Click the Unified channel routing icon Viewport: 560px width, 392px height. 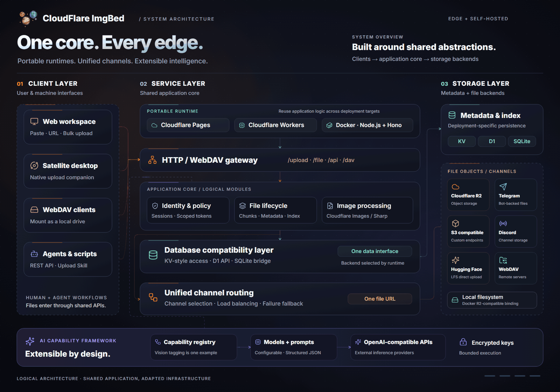pyautogui.click(x=153, y=297)
